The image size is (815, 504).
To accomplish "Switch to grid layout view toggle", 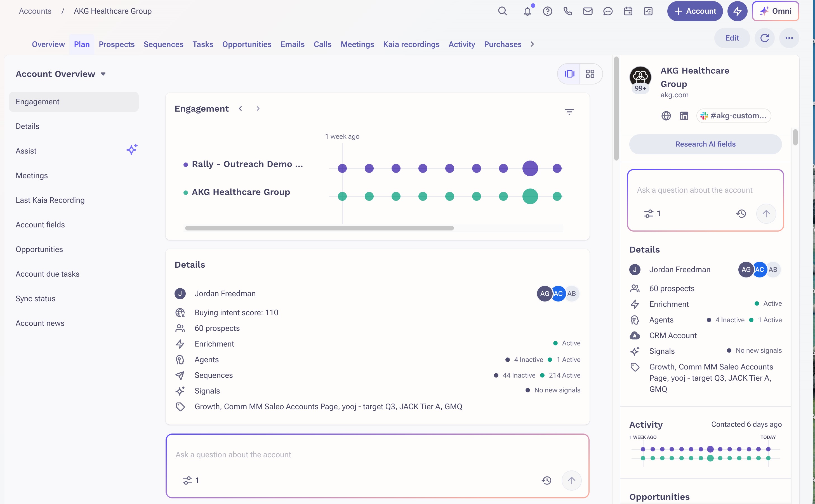I will pos(590,74).
